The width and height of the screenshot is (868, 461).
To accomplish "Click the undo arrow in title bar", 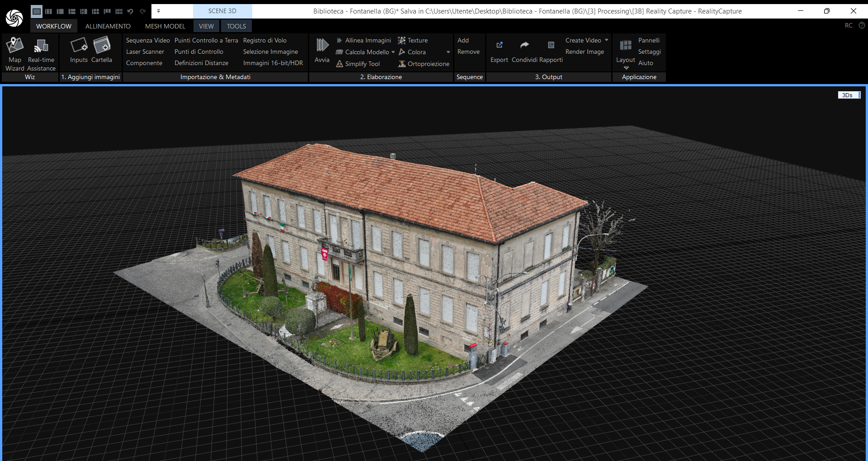I will 130,11.
